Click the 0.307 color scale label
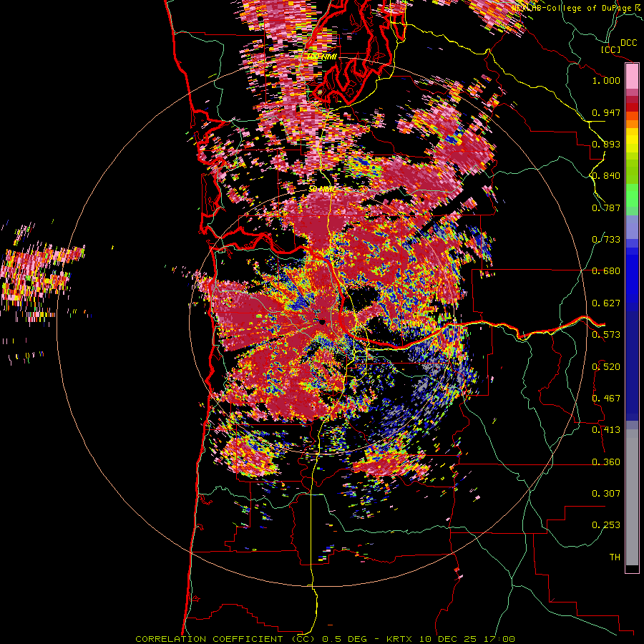The width and height of the screenshot is (644, 644). tap(606, 494)
